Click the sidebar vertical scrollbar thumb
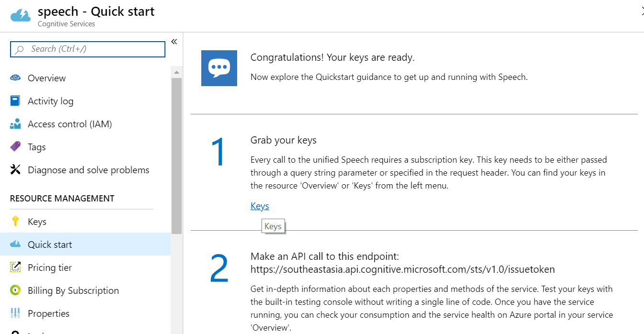The width and height of the screenshot is (644, 334). point(176,153)
